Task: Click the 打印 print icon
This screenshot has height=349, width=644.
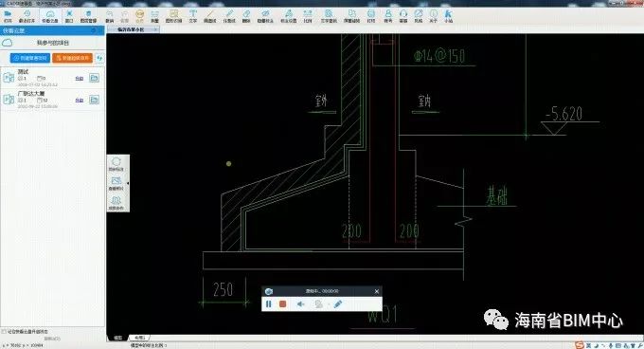Action: tap(371, 16)
